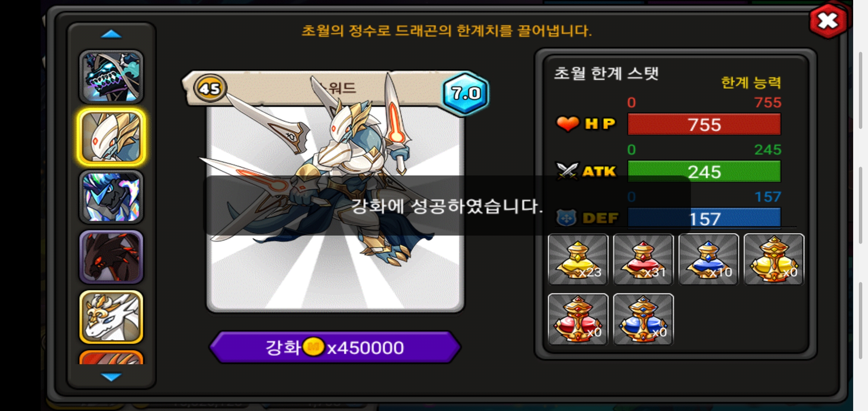Click the 7.0 hexagon grade badge

point(465,93)
